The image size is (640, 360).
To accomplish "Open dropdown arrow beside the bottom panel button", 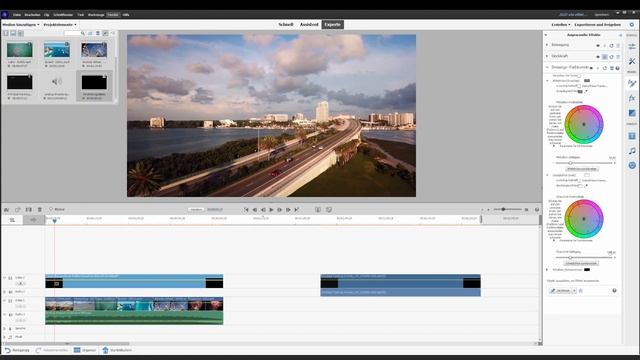I will (574, 291).
